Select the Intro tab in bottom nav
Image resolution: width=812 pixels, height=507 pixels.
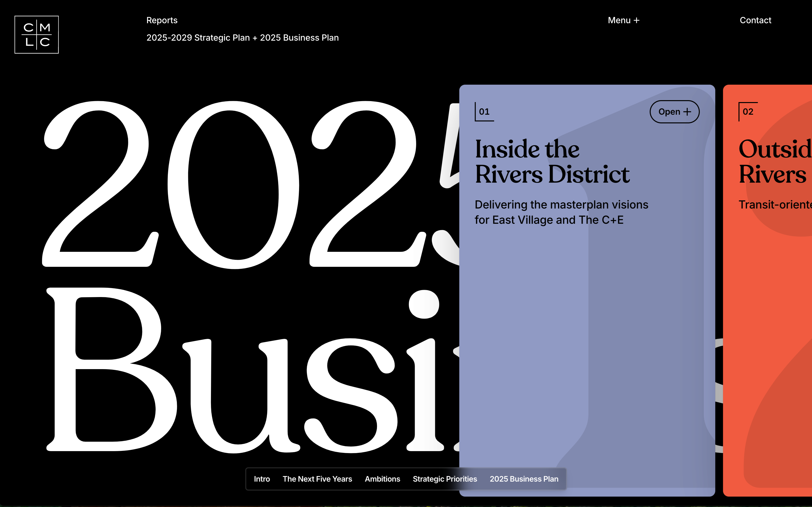click(x=262, y=479)
